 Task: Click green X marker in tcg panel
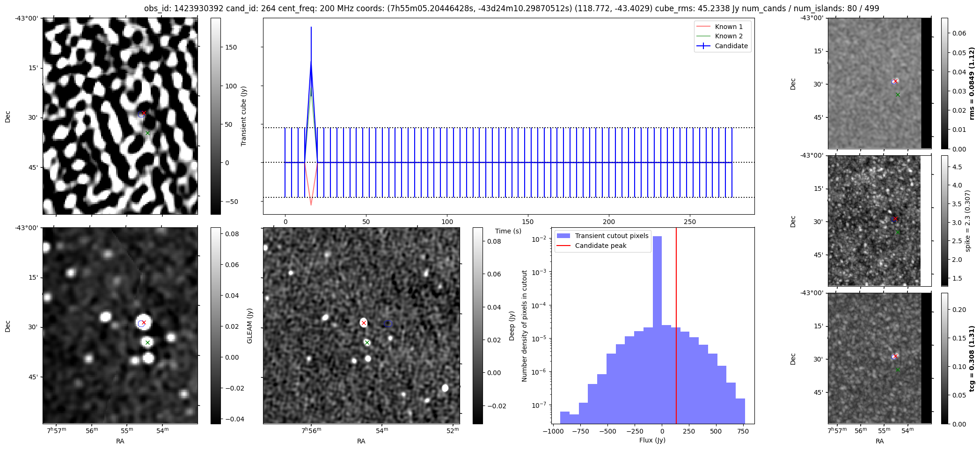tap(898, 370)
